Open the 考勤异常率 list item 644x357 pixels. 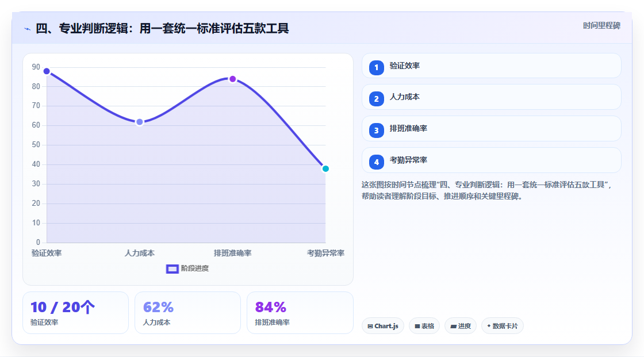[491, 160]
